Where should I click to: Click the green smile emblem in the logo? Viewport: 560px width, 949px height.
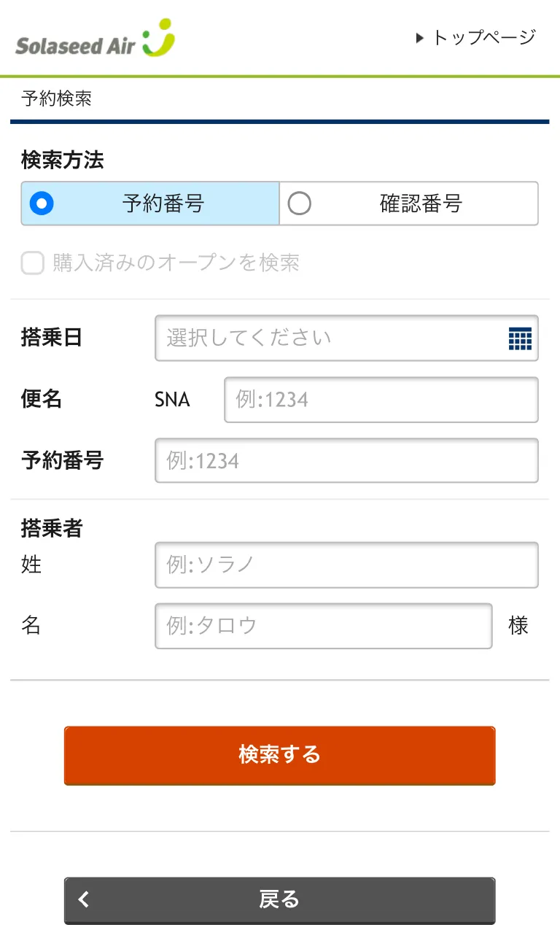(x=159, y=38)
